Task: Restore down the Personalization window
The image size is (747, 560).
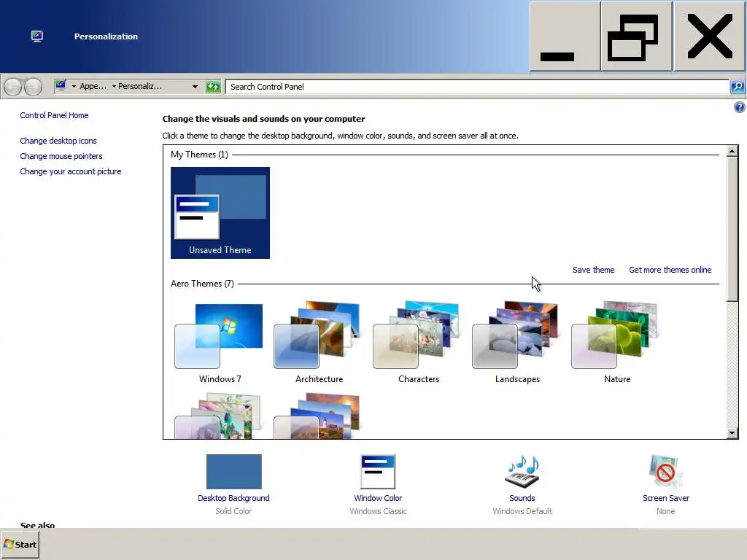Action: [636, 36]
